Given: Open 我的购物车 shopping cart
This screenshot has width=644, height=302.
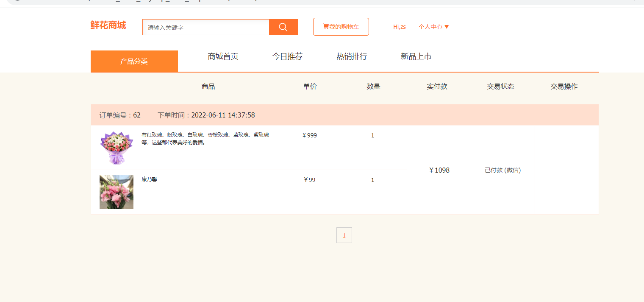Looking at the screenshot, I should click(x=341, y=27).
